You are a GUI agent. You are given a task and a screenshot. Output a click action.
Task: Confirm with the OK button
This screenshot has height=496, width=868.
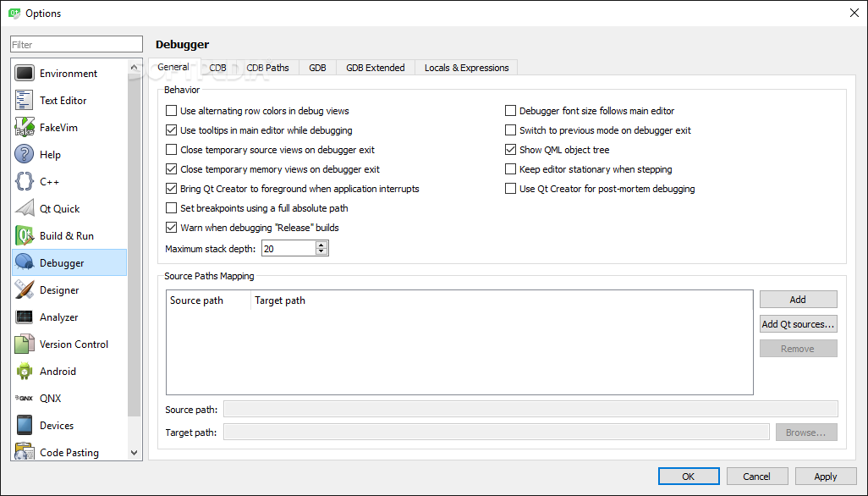[689, 477]
